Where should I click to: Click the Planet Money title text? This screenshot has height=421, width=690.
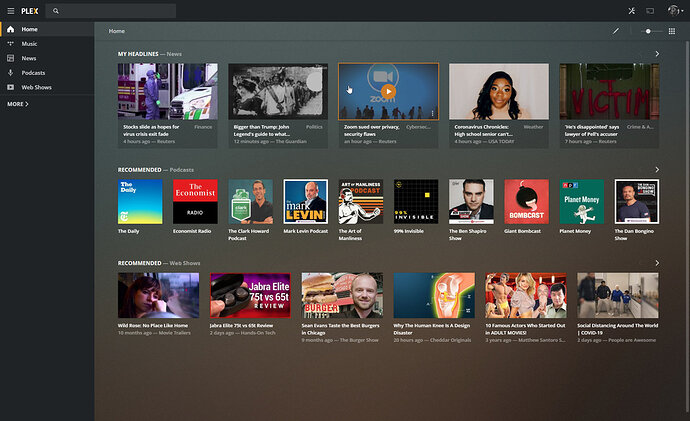pyautogui.click(x=575, y=231)
